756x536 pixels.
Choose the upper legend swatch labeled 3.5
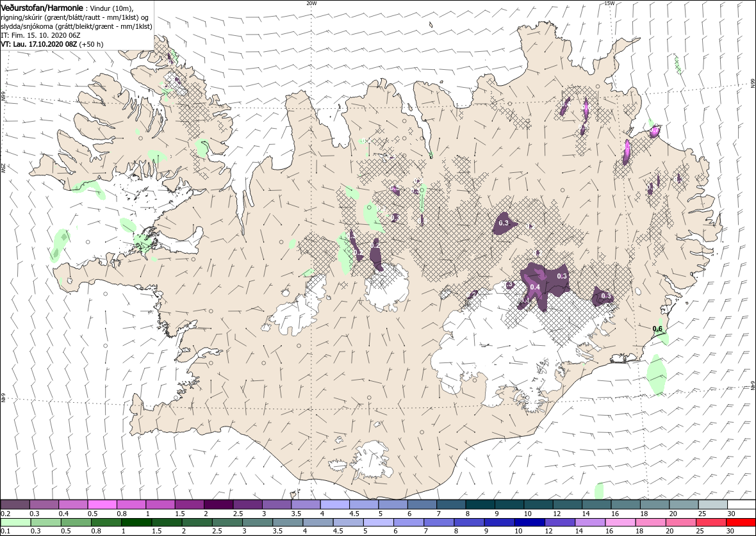point(306,504)
